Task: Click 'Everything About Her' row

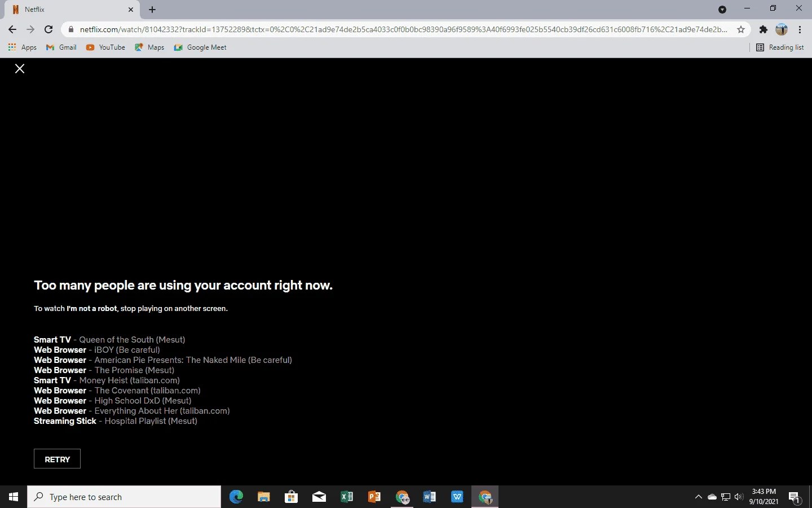Action: [x=132, y=411]
